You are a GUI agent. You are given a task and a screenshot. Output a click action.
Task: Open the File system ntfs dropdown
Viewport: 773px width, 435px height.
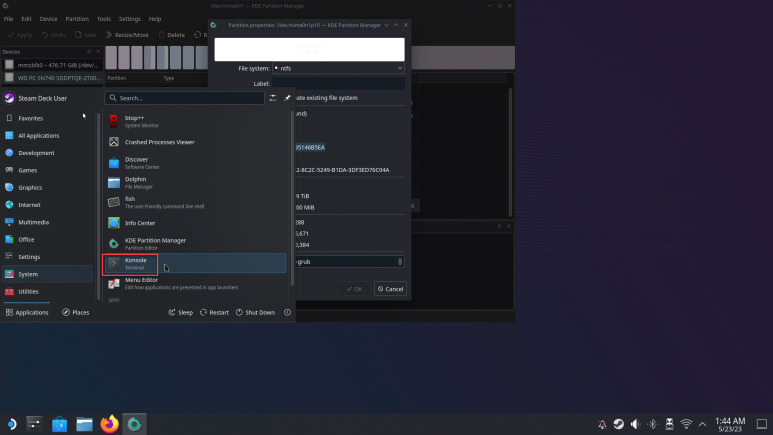pos(338,69)
